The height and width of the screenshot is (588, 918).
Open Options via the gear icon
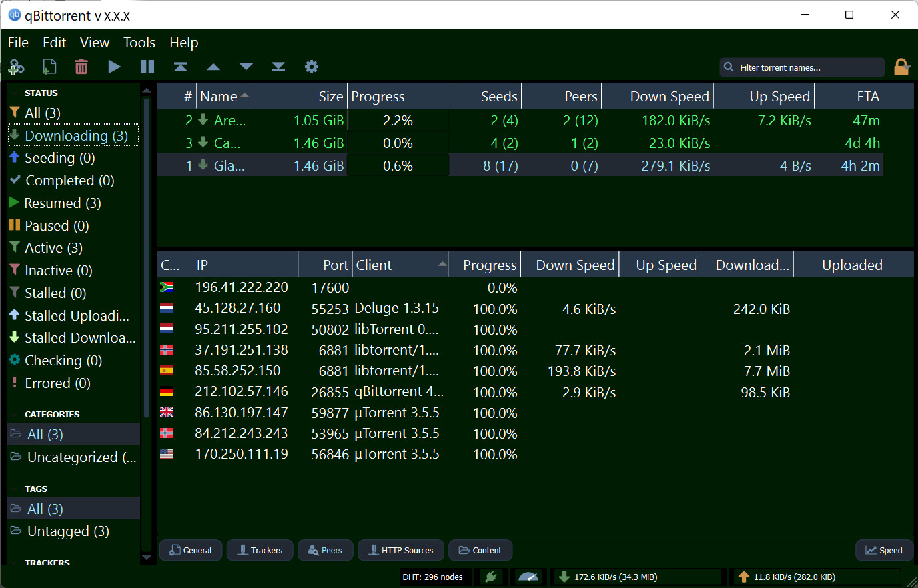(x=312, y=67)
